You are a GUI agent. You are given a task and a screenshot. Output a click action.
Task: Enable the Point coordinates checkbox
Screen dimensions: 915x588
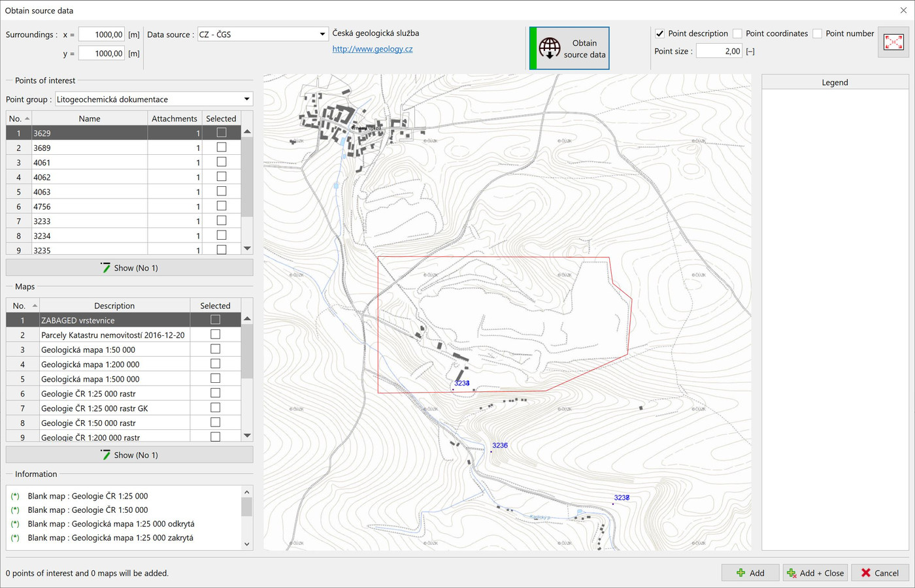[x=737, y=34]
